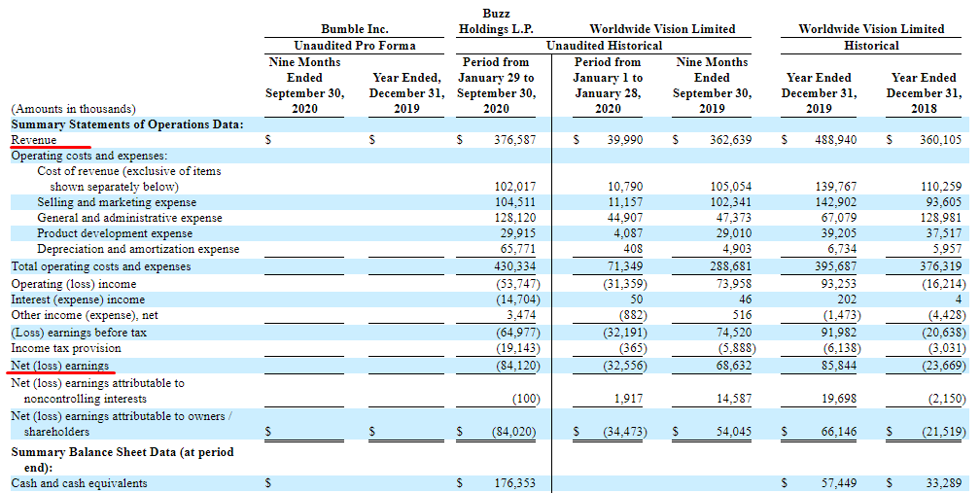
Task: Click earnings before tax value 91,982
Action: (839, 333)
